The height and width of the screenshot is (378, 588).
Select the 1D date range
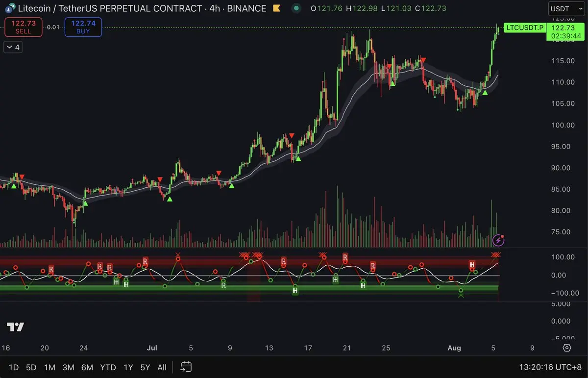click(14, 367)
